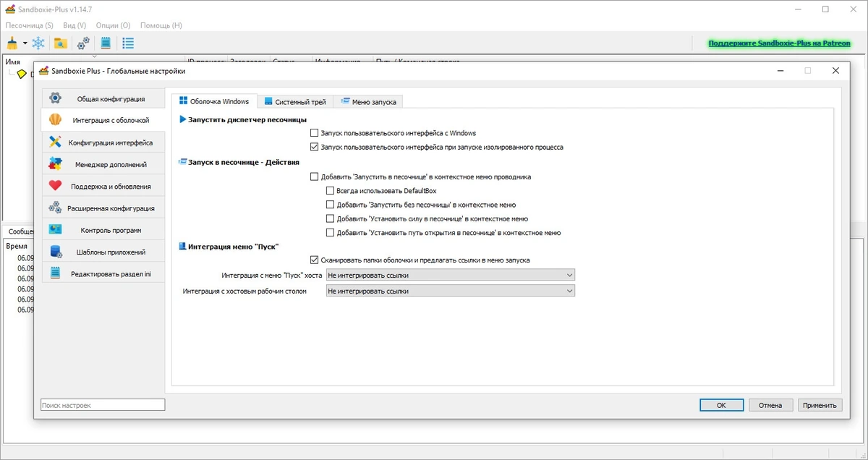Click icon on Меню запуска tab

click(x=346, y=101)
